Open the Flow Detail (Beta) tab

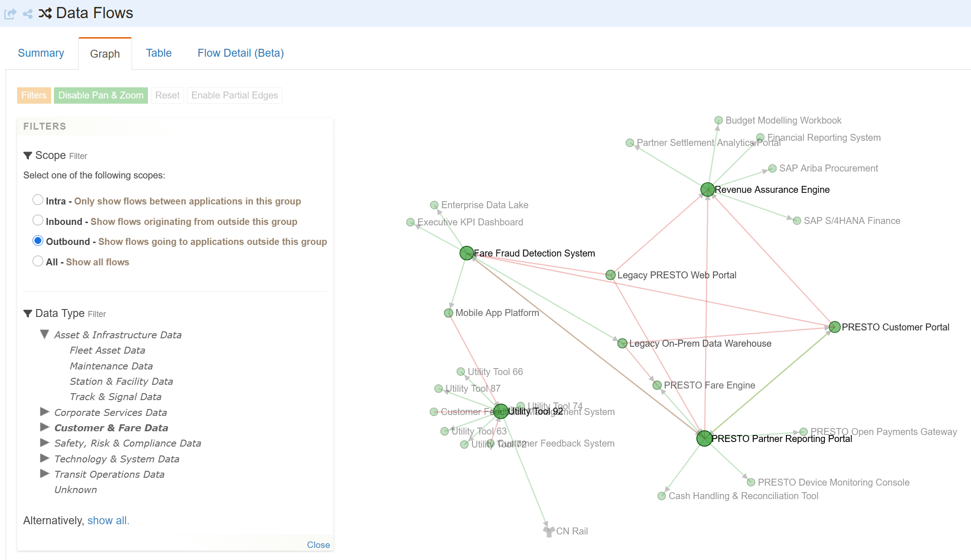point(240,53)
